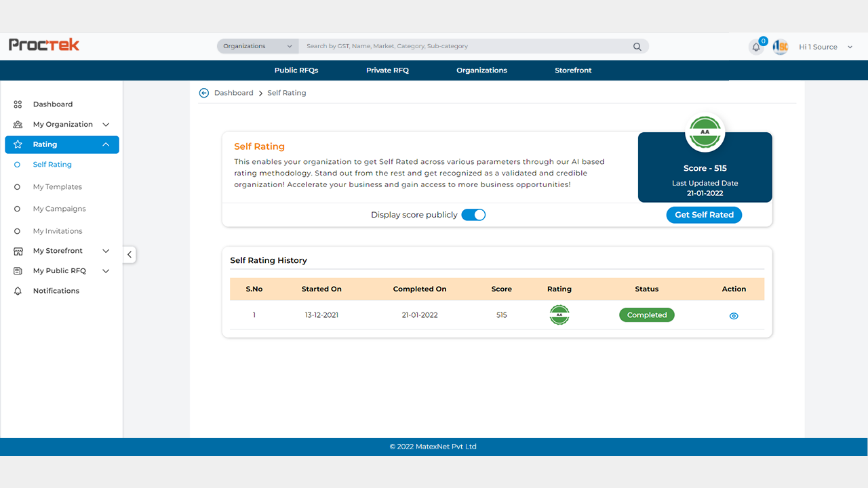Open the Organizations search filter dropdown
Image resolution: width=868 pixels, height=488 pixels.
pos(258,46)
